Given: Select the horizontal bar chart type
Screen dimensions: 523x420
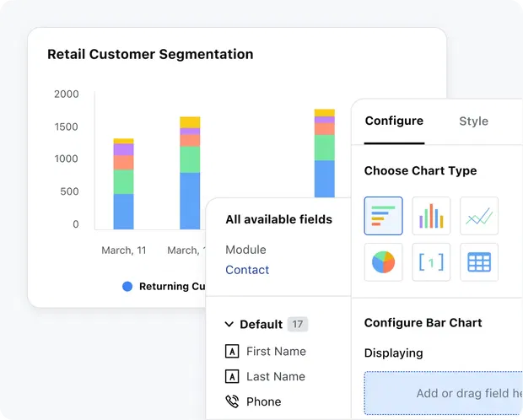Looking at the screenshot, I should click(x=383, y=216).
